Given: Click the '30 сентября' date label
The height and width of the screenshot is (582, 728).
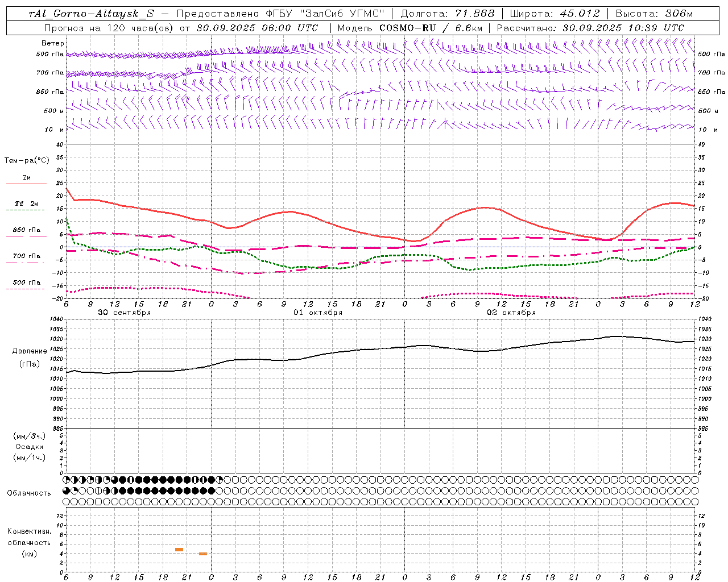Looking at the screenshot, I should (125, 313).
